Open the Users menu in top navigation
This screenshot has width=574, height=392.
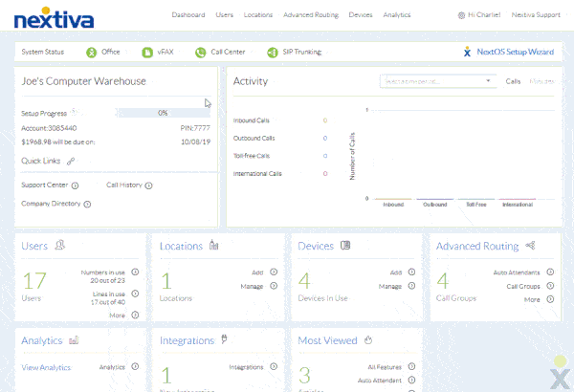pyautogui.click(x=224, y=15)
